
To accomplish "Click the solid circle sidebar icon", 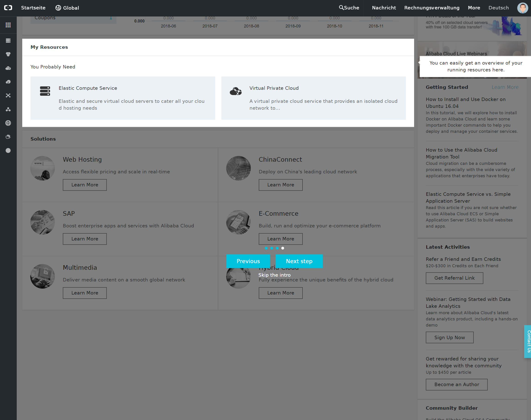I will pos(8,150).
